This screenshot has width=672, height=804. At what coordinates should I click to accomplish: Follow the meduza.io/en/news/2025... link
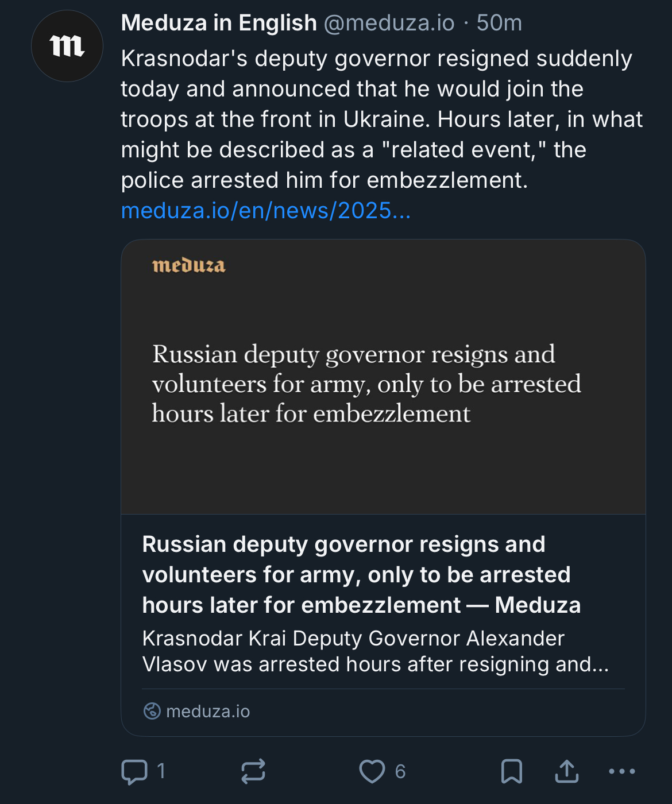click(266, 211)
